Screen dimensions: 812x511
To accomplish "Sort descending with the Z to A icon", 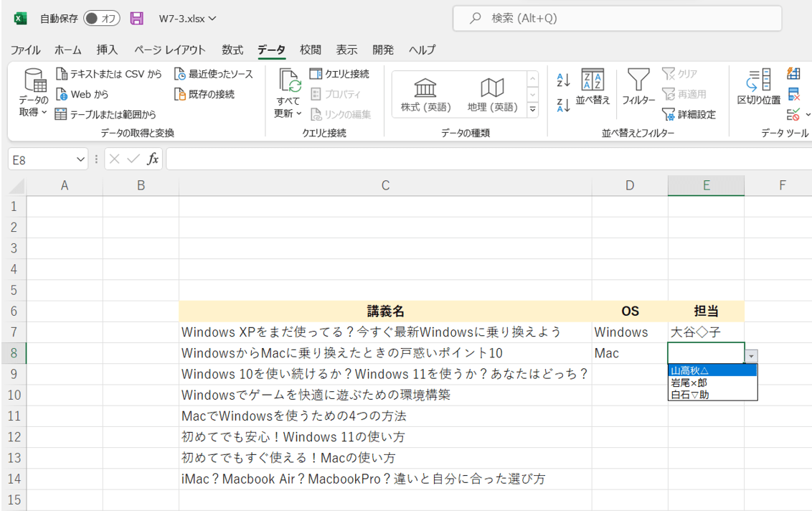I will point(563,106).
